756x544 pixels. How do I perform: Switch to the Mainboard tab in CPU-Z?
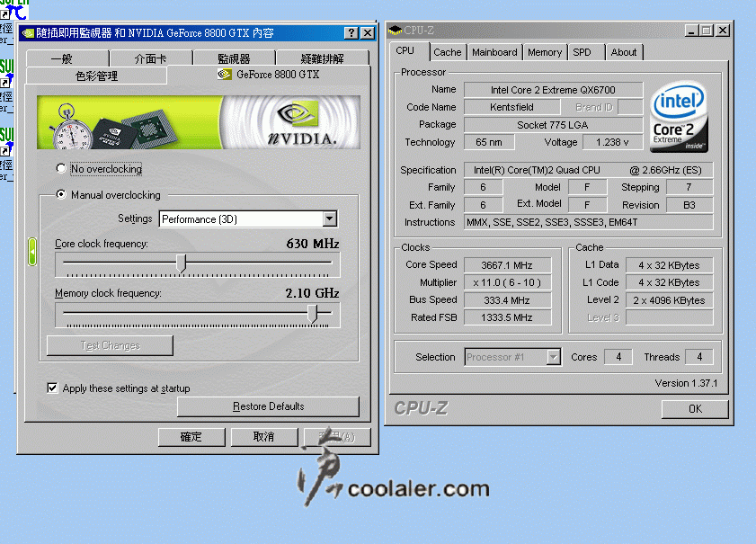tap(494, 52)
